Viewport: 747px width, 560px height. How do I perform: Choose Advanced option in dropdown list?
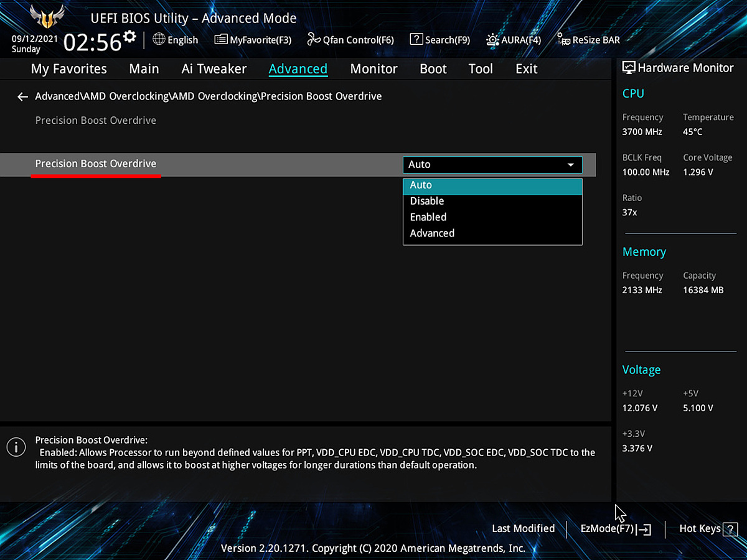pos(492,233)
